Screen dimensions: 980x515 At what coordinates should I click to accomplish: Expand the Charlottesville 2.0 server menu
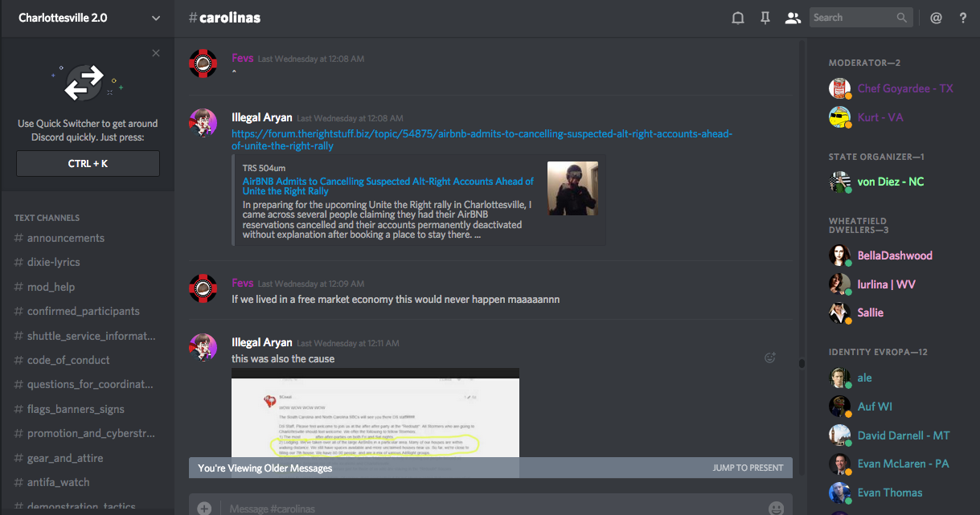(155, 18)
